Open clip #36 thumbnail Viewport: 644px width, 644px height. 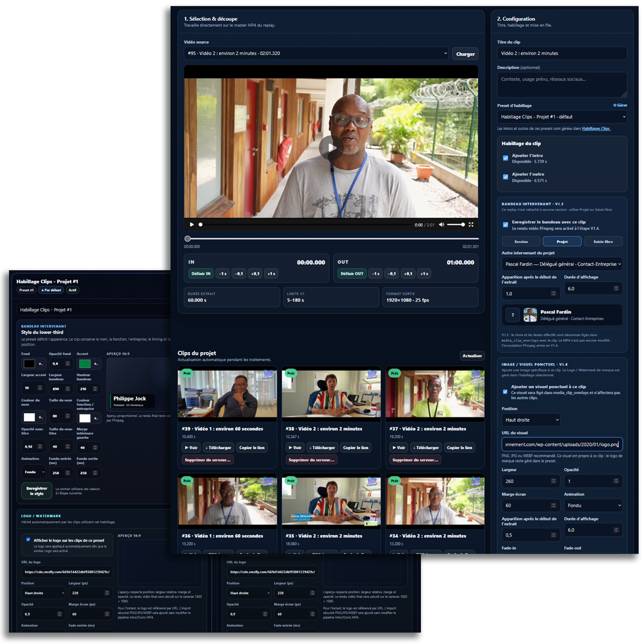[x=227, y=501]
